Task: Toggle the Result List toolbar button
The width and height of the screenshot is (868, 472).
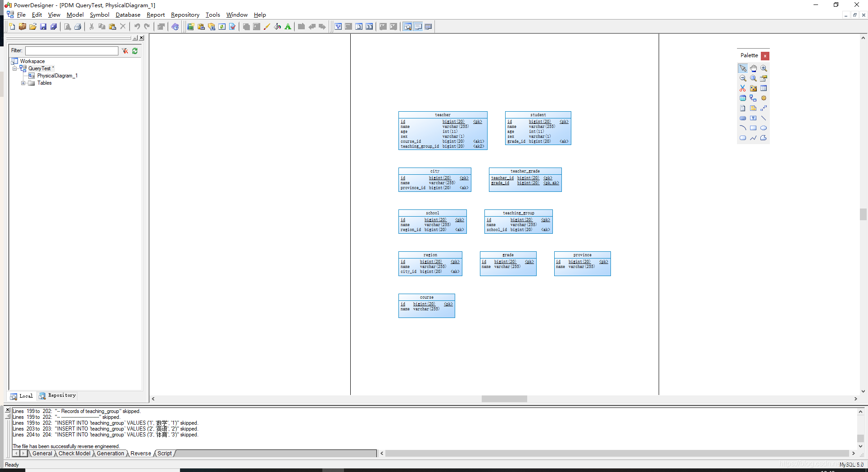Action: (429, 27)
